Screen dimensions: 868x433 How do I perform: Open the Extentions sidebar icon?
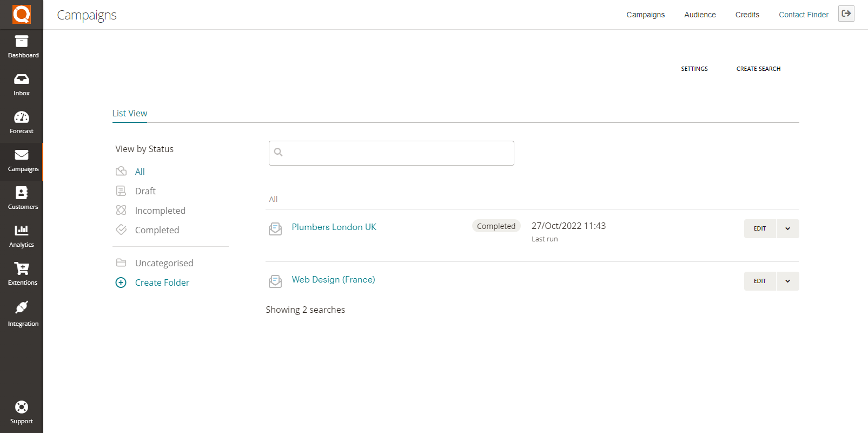[22, 273]
